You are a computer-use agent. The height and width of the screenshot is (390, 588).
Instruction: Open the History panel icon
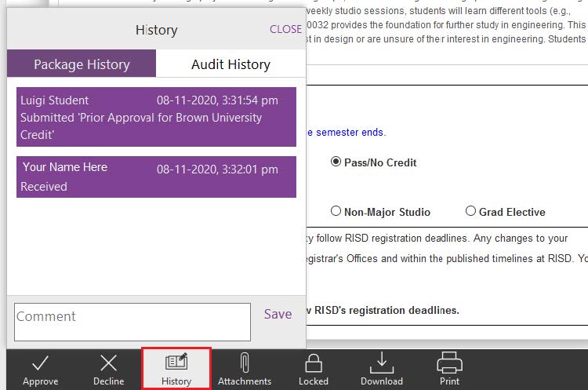click(176, 362)
